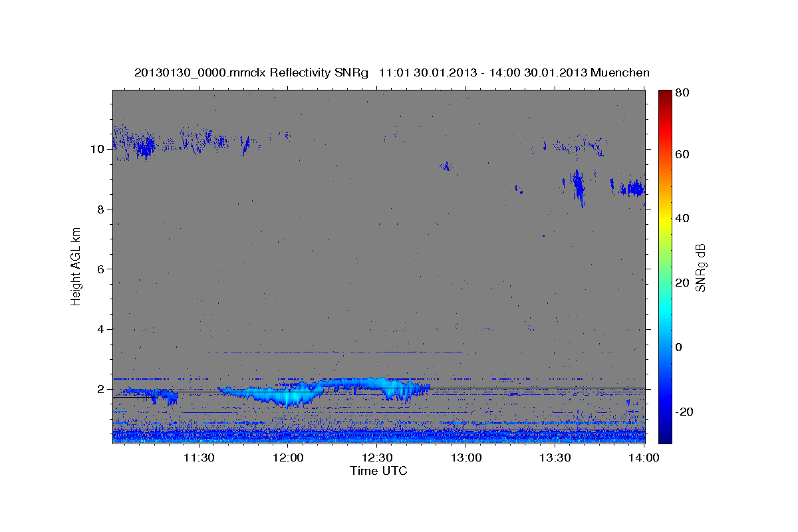Click the 14:00 time tick label
The height and width of the screenshot is (532, 798).
644,458
